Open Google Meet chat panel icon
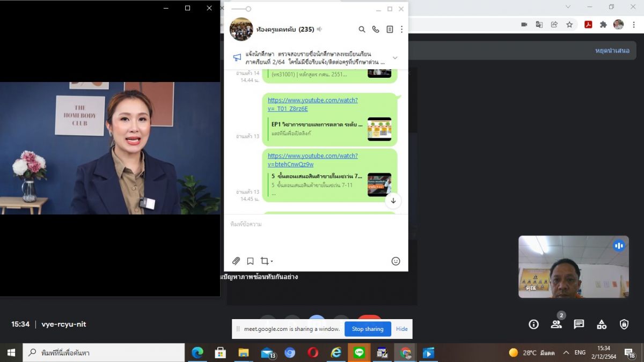Image resolution: width=644 pixels, height=362 pixels. point(579,324)
